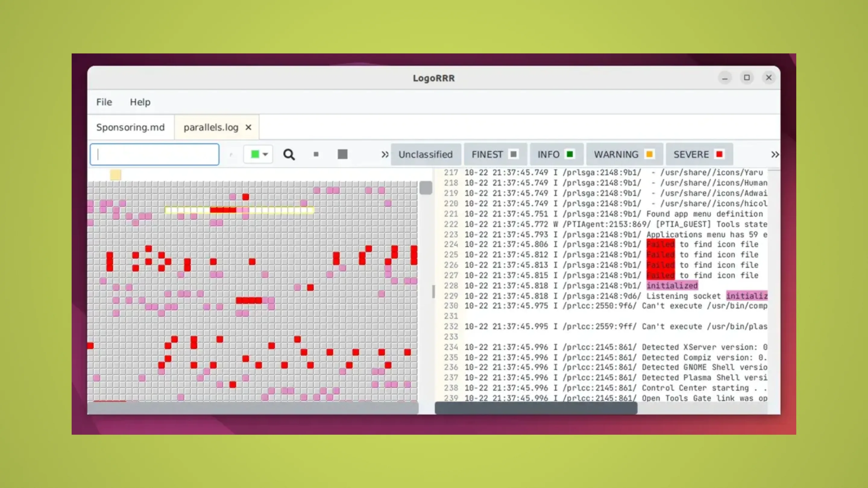This screenshot has width=868, height=488.
Task: Click the pale yellow marker above the block grid
Action: (x=115, y=174)
